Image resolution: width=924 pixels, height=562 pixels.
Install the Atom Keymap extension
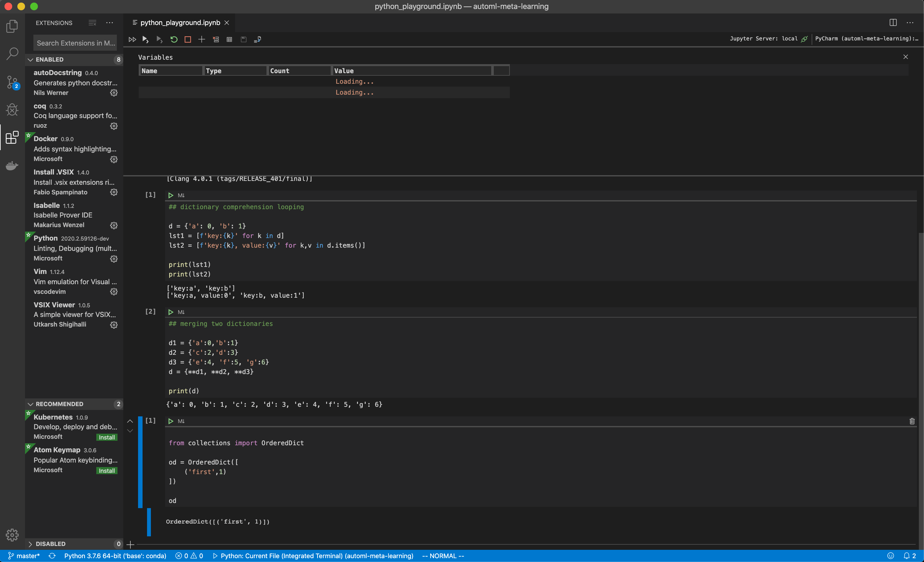point(107,471)
